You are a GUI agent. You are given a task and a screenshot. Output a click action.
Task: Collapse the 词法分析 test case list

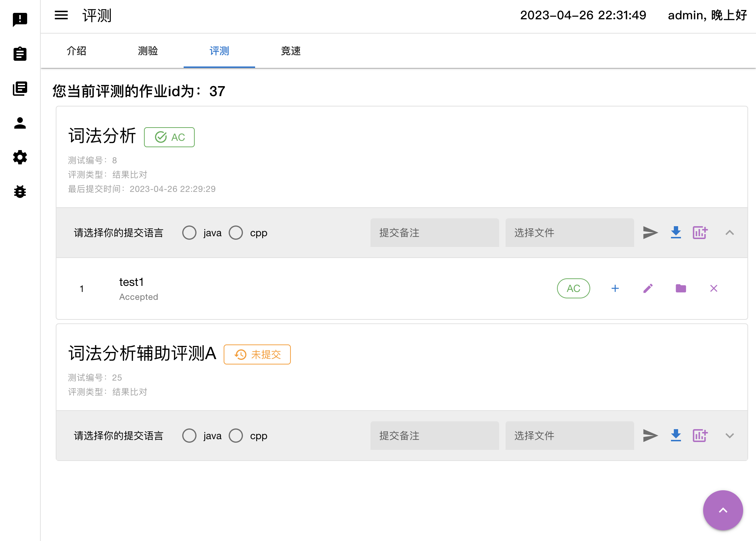pos(730,233)
